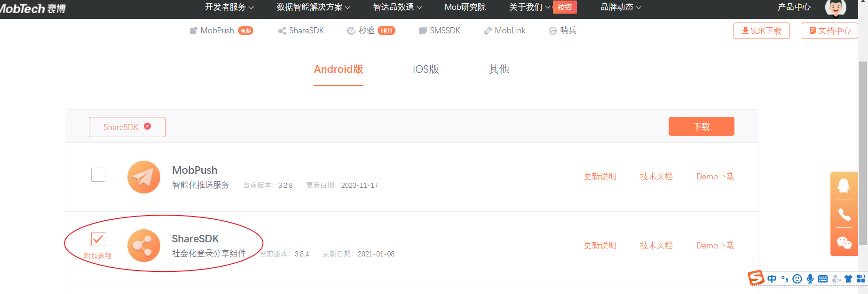Open ShareSDK Demo下载 link
This screenshot has height=294, width=868.
click(x=715, y=246)
